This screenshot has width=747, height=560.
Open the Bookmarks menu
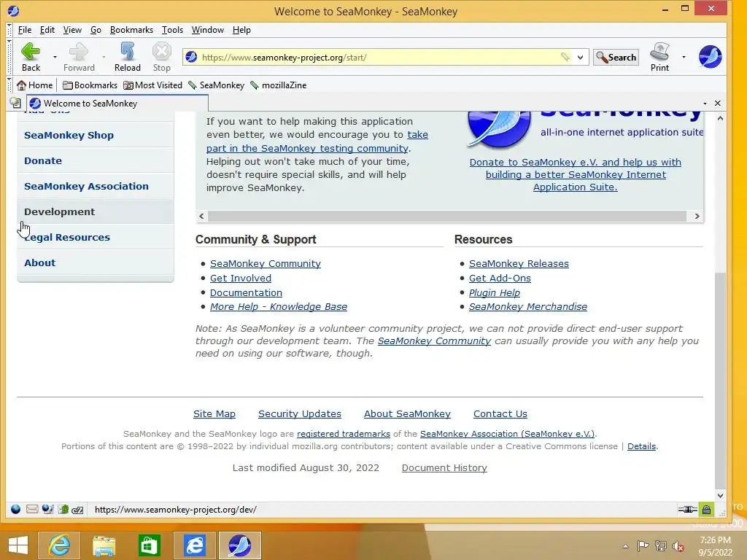[131, 30]
